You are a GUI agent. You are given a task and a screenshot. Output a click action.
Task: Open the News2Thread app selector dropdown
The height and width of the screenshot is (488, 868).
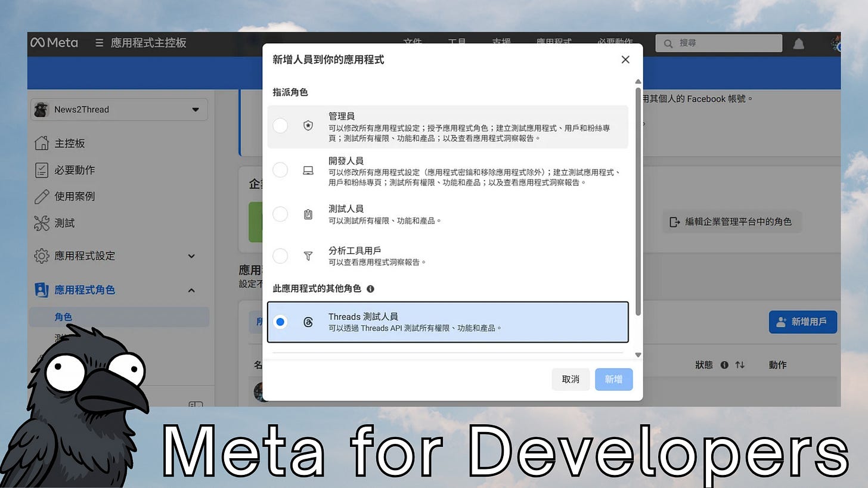pyautogui.click(x=119, y=110)
